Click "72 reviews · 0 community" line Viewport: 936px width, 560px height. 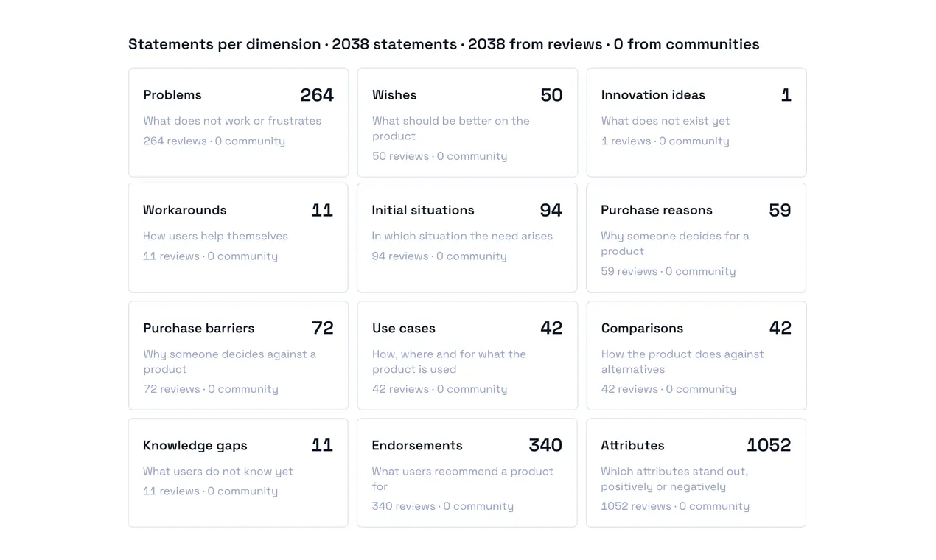211,389
